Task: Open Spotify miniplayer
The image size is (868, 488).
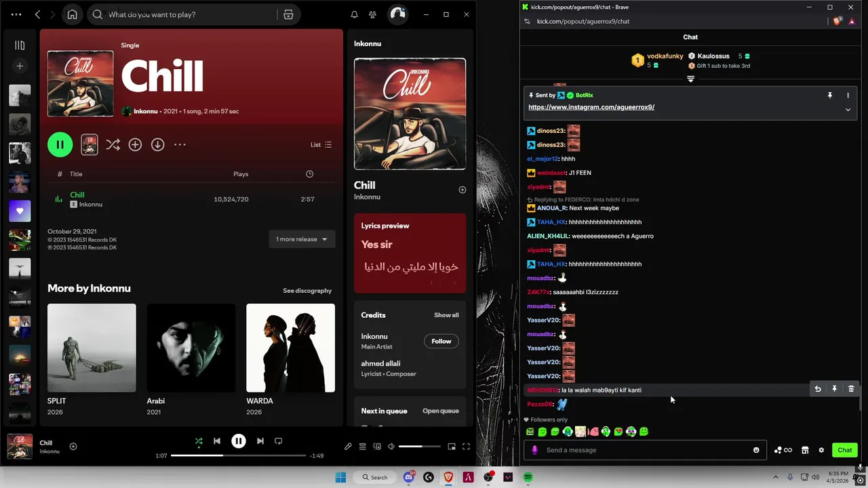Action: 452,447
